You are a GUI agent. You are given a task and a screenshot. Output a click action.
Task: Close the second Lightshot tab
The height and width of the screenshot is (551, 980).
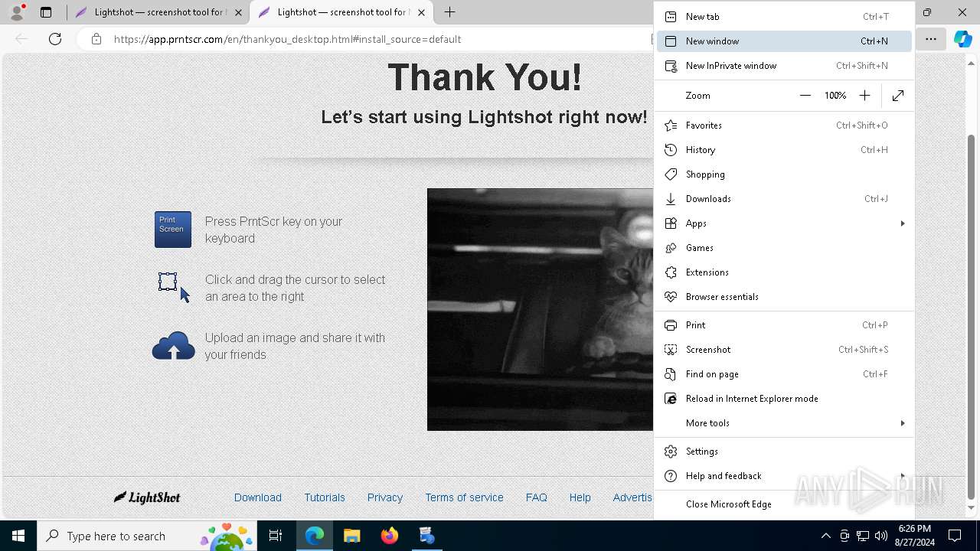[421, 12]
